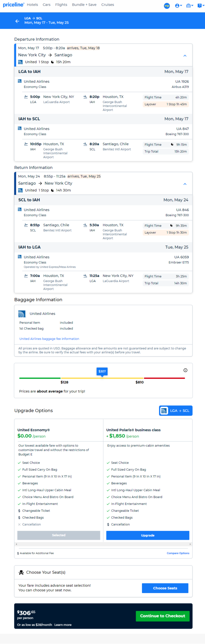205x644 pixels.
Task: Click the $307 price marker
Action: (102, 371)
